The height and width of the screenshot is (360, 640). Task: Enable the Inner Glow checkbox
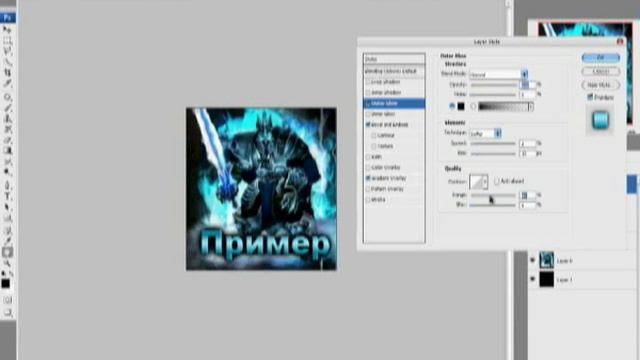pyautogui.click(x=368, y=114)
